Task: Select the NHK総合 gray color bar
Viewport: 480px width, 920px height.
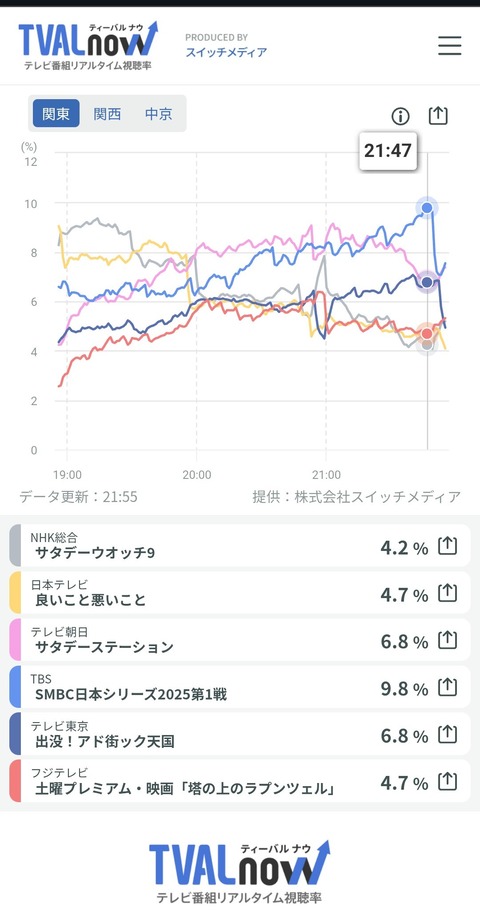Action: point(15,546)
